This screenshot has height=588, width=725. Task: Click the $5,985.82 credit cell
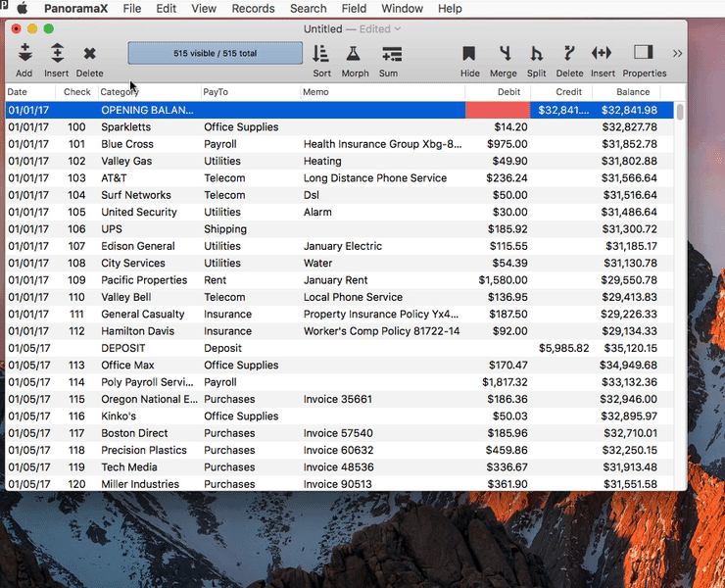pos(561,348)
